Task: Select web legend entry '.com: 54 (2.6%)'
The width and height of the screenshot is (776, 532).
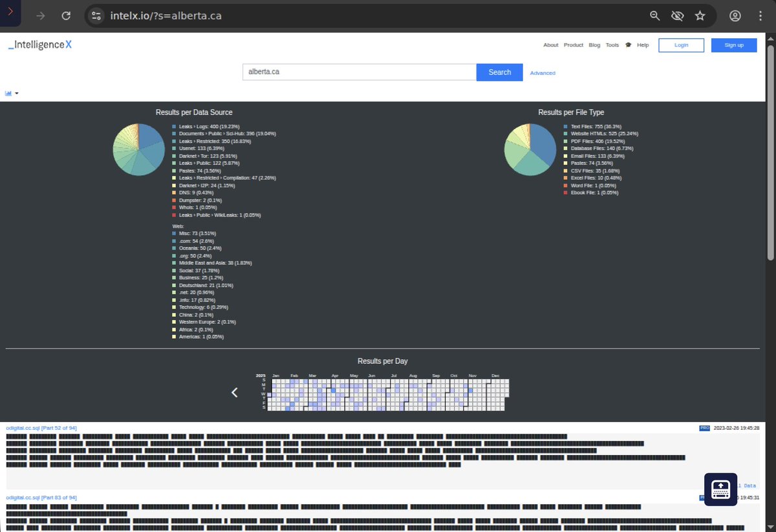Action: click(x=197, y=240)
